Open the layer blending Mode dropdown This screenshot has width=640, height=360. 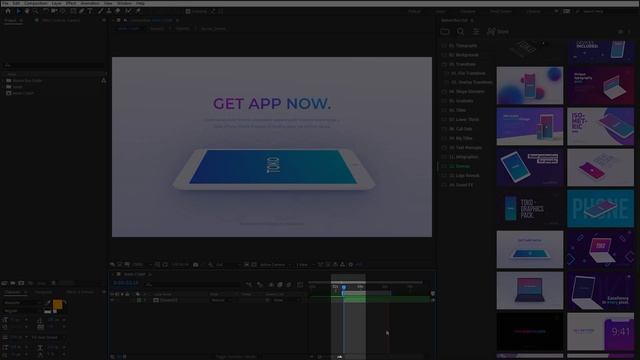pyautogui.click(x=221, y=300)
